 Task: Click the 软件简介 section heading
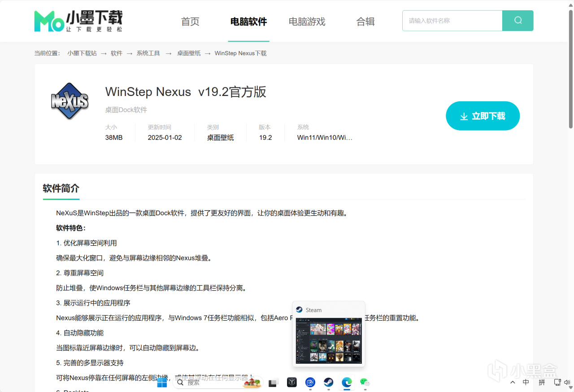(61, 188)
